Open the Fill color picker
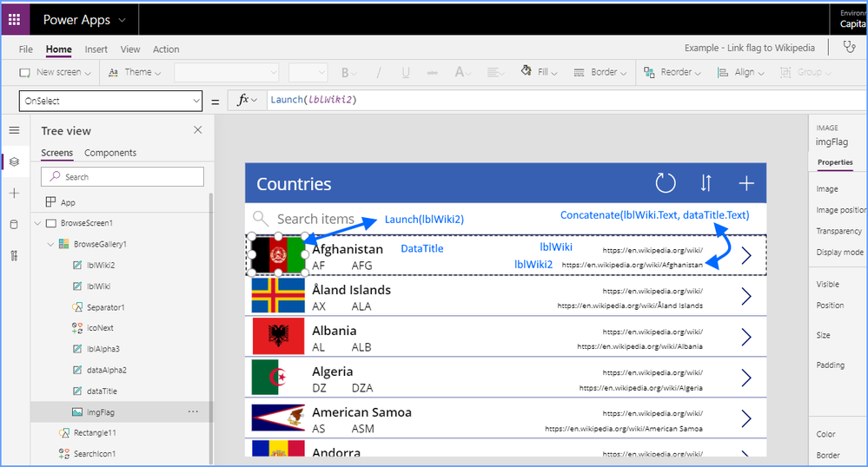 tap(539, 72)
